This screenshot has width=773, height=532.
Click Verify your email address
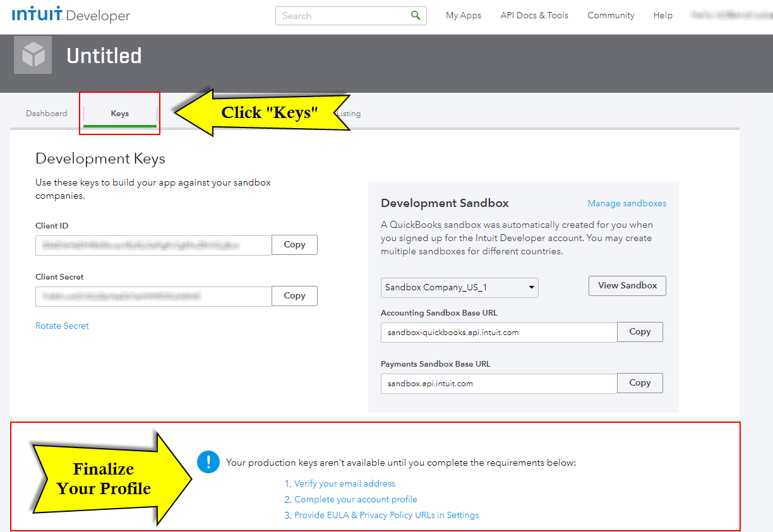pyautogui.click(x=345, y=483)
